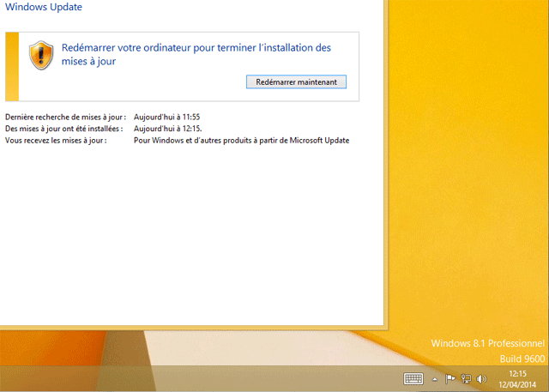Image resolution: width=549 pixels, height=392 pixels.
Task: Select the Dernière recherche de mises à jour label
Action: 65,116
